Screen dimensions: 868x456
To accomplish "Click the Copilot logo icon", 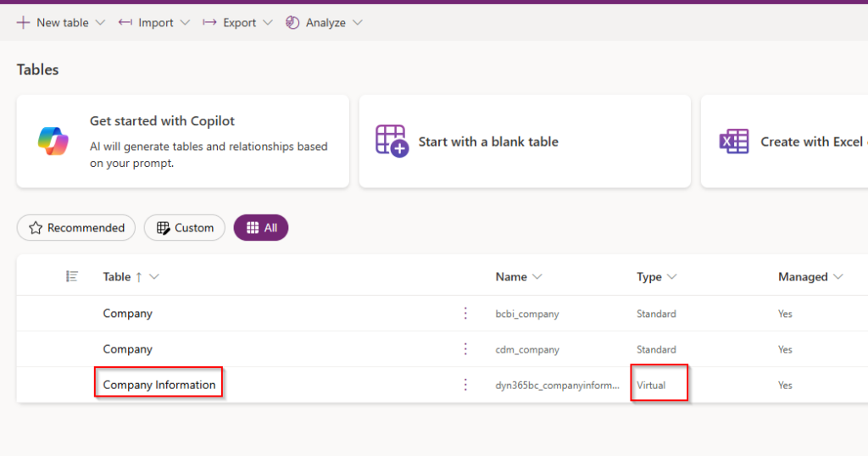I will coord(53,141).
